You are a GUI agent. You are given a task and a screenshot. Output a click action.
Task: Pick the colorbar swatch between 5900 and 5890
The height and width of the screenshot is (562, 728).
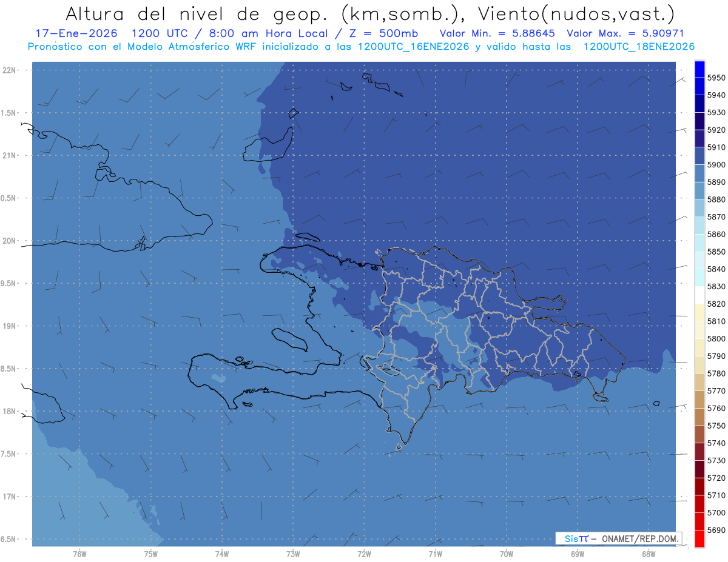[699, 173]
